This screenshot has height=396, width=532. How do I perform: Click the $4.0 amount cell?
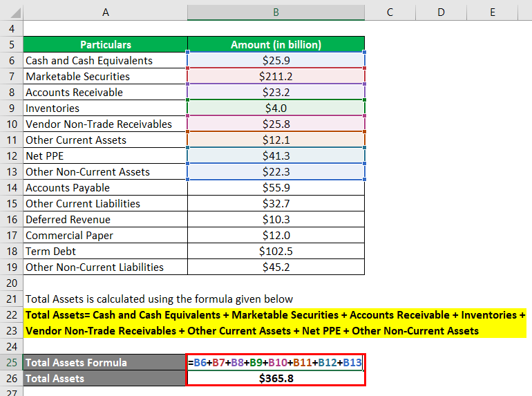276,108
